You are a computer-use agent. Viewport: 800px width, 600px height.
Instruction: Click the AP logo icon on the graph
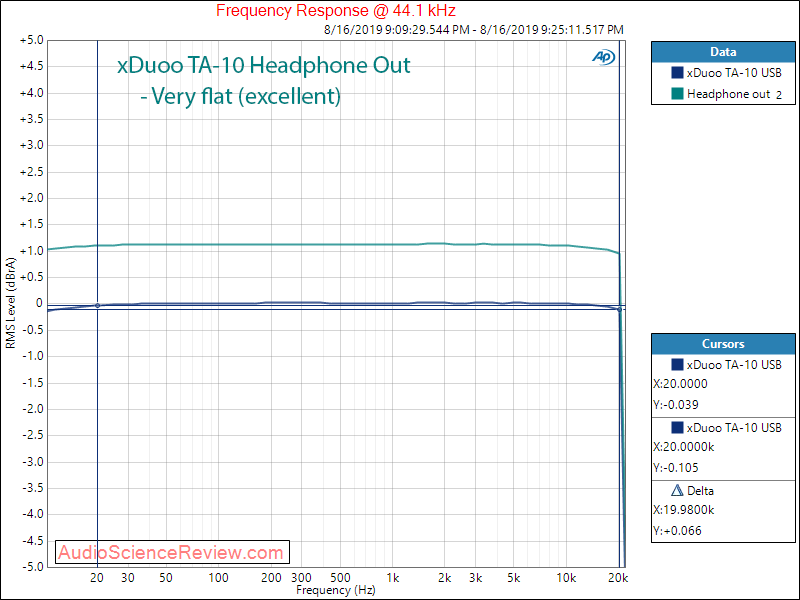(x=604, y=57)
